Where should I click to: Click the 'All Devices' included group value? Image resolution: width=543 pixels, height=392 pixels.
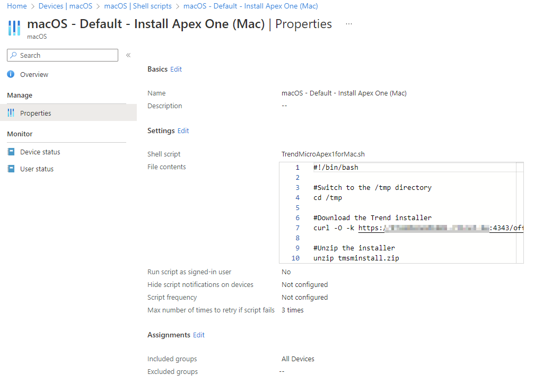298,359
